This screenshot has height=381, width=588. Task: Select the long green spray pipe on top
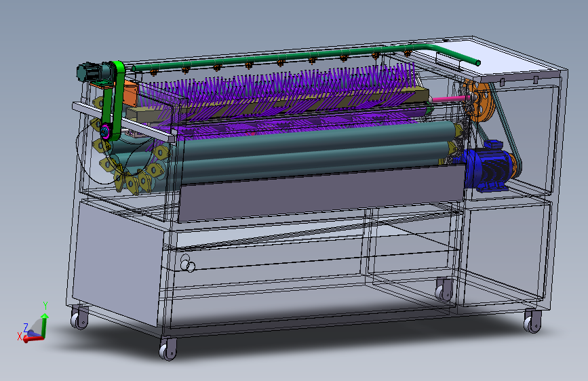coord(306,56)
